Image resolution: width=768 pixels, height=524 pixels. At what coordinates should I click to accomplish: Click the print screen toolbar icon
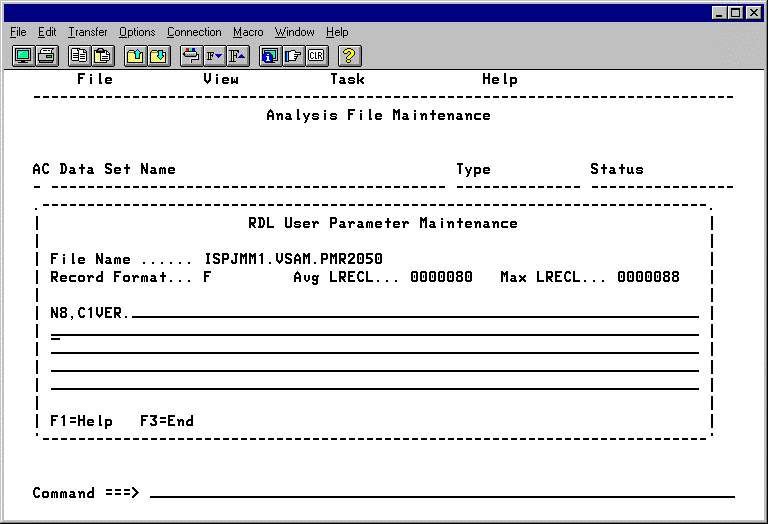pyautogui.click(x=47, y=56)
